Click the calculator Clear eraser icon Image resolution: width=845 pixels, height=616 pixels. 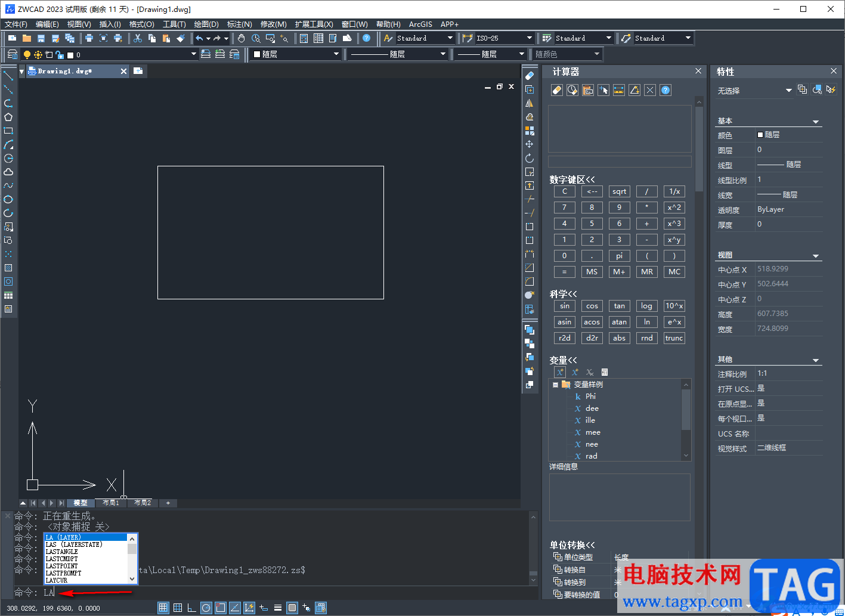(x=557, y=90)
